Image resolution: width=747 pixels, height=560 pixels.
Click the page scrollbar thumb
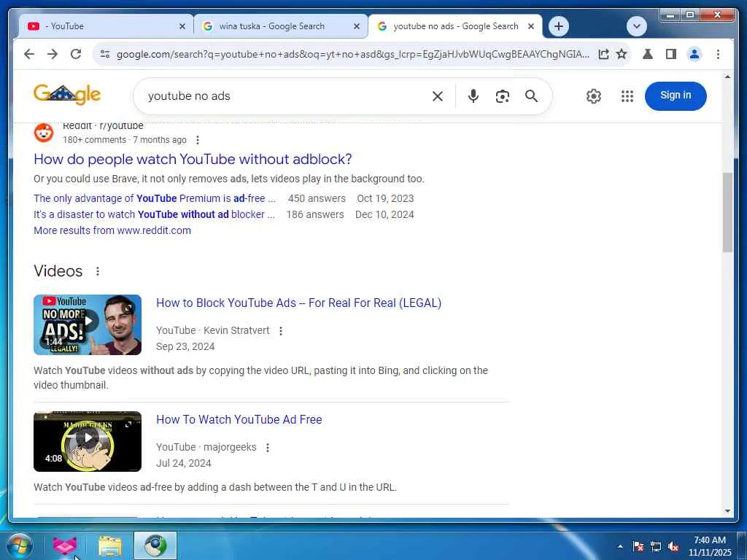tap(727, 212)
